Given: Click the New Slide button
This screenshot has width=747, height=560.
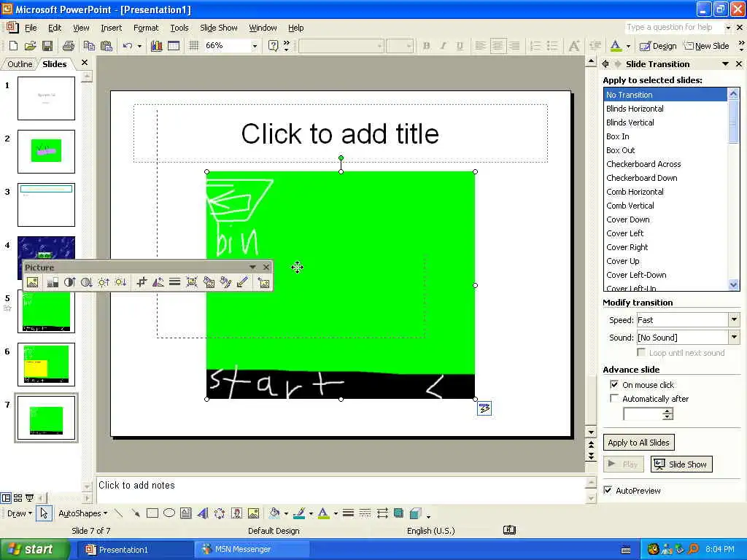Looking at the screenshot, I should pos(706,46).
